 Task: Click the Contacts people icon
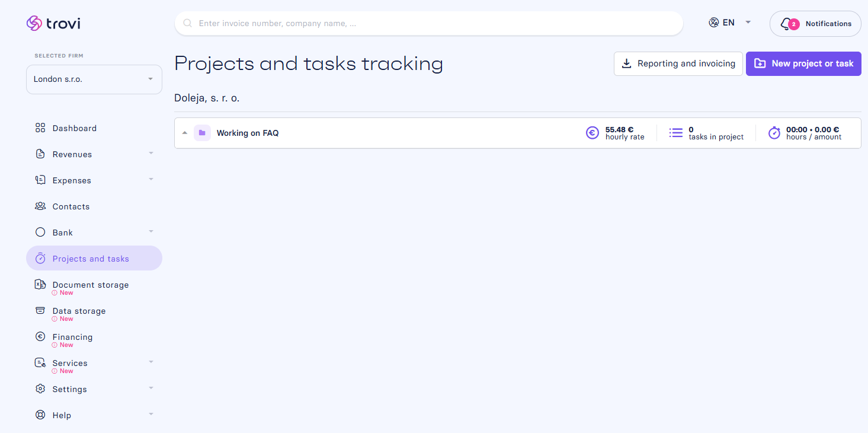(40, 206)
